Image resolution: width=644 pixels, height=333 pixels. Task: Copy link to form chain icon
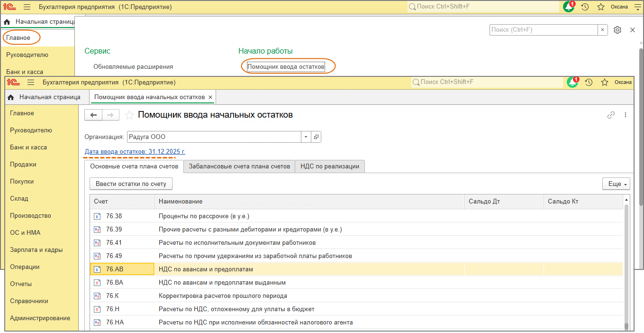click(x=611, y=115)
